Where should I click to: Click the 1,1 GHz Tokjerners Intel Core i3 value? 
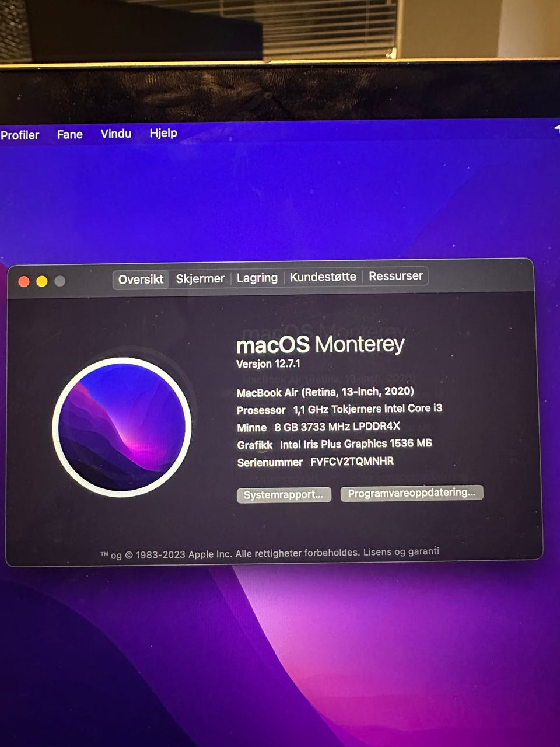[367, 409]
